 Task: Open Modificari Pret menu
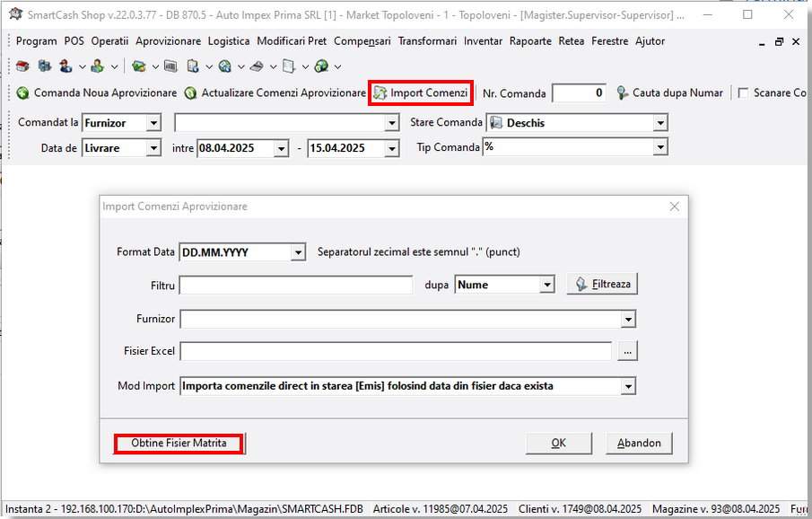[292, 41]
